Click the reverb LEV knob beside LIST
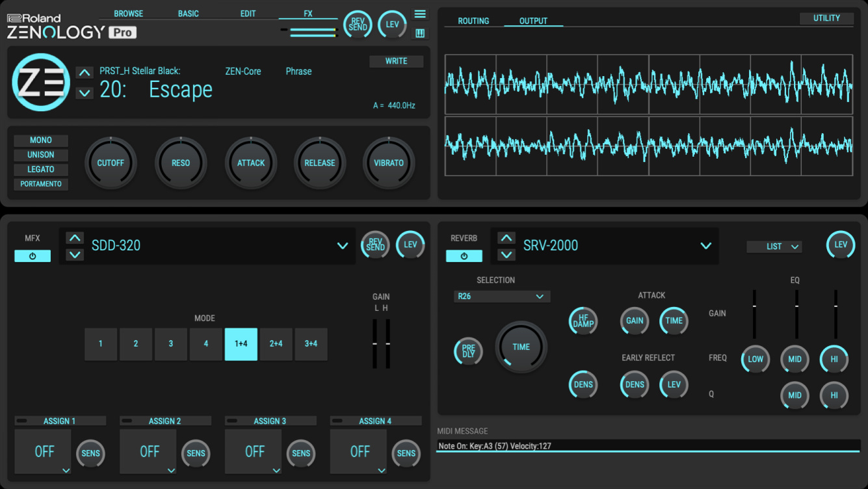Image resolution: width=868 pixels, height=489 pixels. point(841,245)
